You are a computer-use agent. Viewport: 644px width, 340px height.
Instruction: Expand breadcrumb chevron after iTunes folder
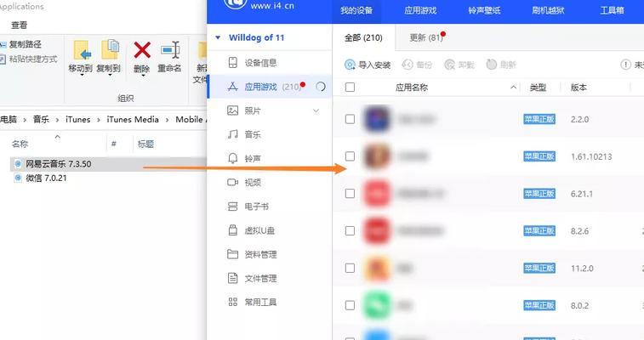(x=99, y=120)
